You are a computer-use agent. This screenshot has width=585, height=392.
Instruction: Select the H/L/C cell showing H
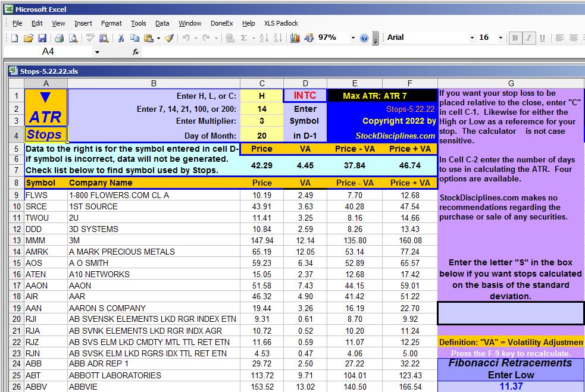(x=261, y=96)
